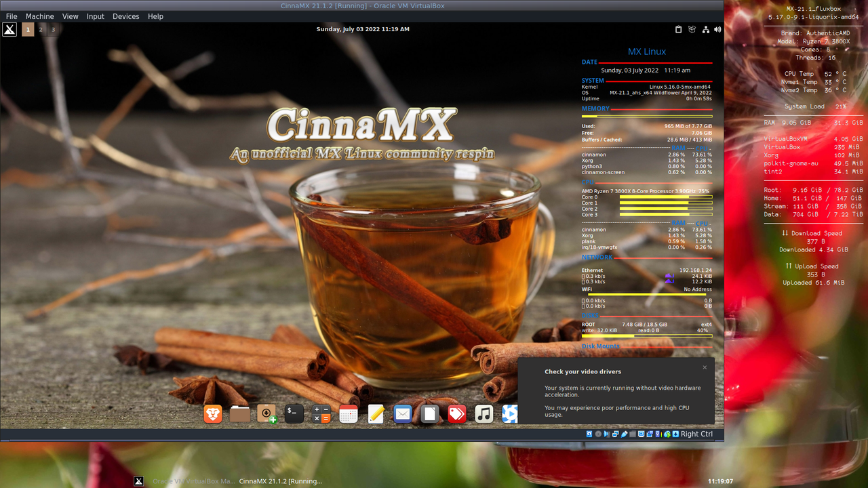Click the AMD Ryzen 7 3800X processor line
This screenshot has width=868, height=488.
[x=646, y=191]
